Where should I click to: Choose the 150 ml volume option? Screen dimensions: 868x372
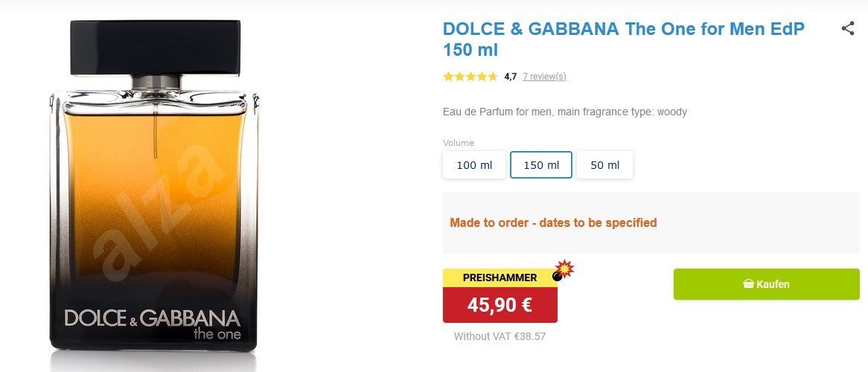pos(541,165)
